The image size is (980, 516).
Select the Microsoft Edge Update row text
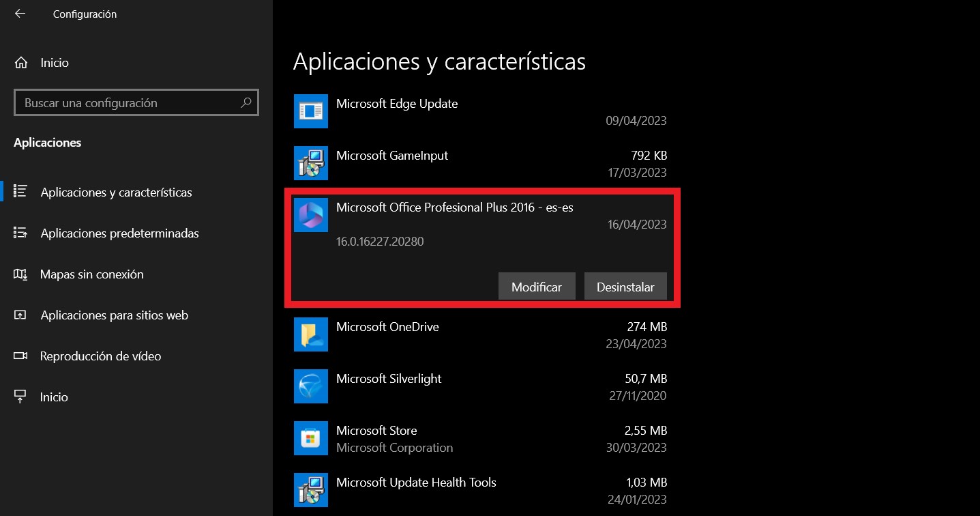(397, 104)
